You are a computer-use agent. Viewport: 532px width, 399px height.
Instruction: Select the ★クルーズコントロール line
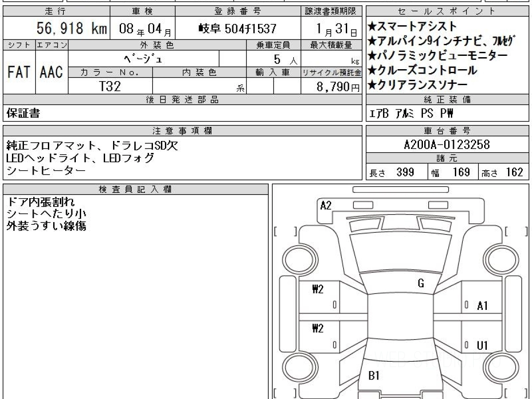pyautogui.click(x=422, y=70)
